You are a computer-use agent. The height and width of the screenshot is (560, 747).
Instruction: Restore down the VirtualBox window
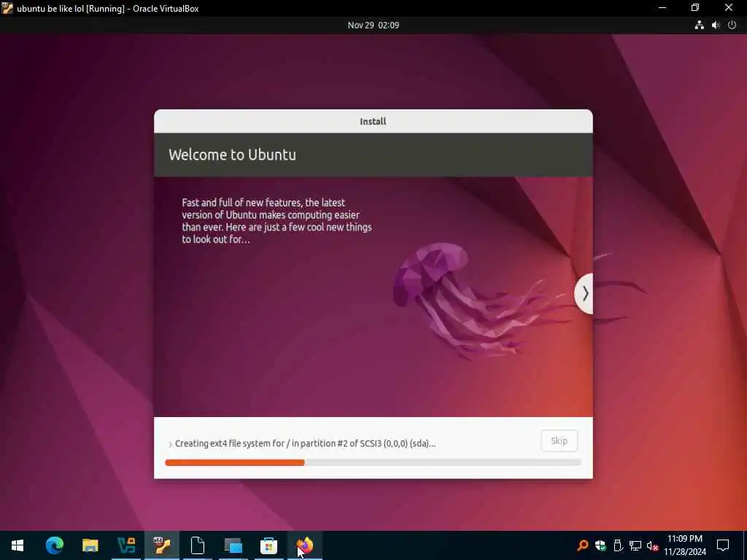tap(695, 8)
